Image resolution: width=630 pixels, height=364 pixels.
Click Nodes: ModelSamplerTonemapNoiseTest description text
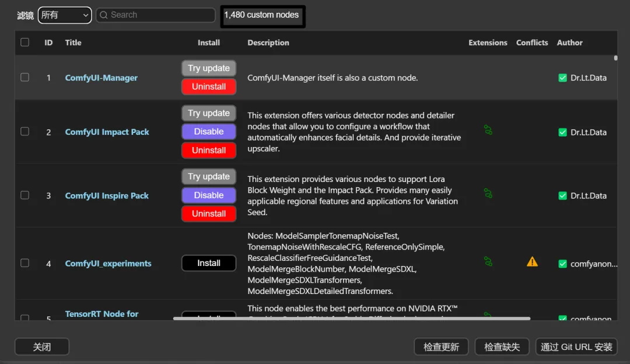[346, 264]
